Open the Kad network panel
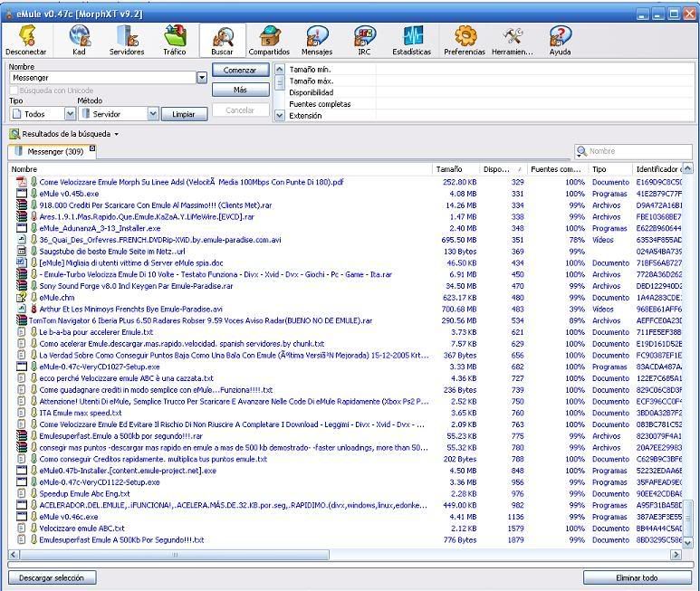 point(79,41)
